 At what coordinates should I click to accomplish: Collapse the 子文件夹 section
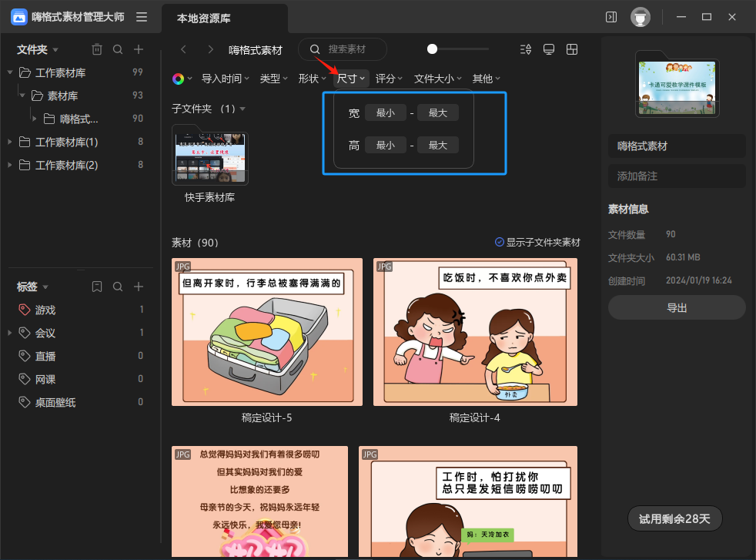pyautogui.click(x=243, y=109)
